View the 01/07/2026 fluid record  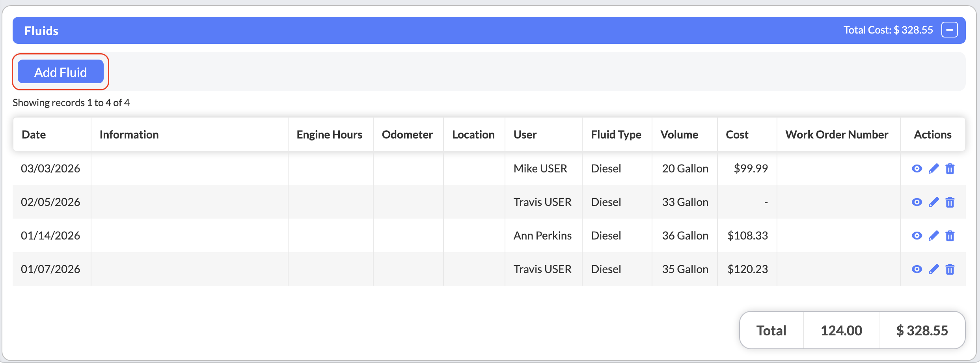(917, 269)
